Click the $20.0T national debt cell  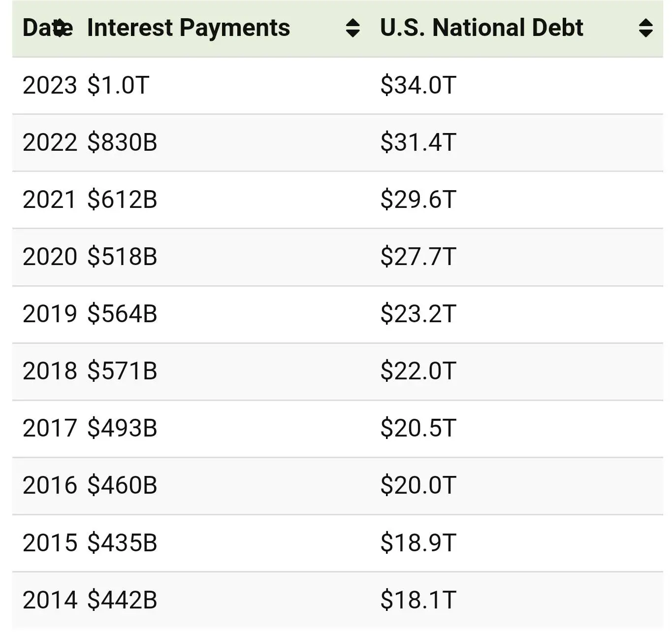click(x=418, y=485)
